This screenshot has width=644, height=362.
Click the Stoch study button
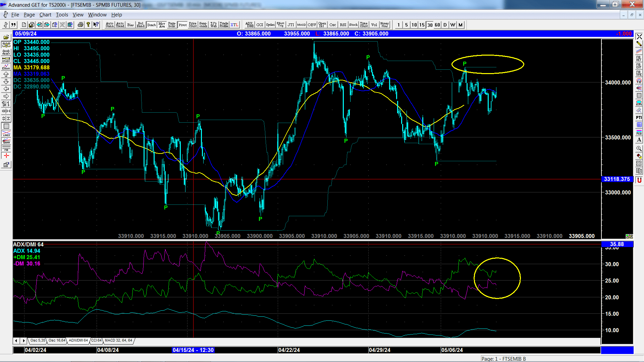(353, 25)
